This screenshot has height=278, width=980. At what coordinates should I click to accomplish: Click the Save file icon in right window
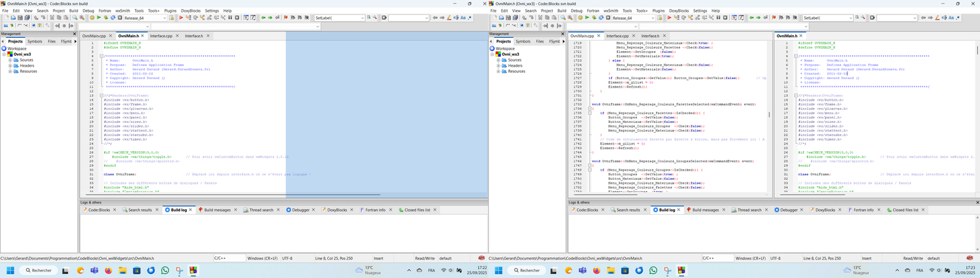click(508, 18)
